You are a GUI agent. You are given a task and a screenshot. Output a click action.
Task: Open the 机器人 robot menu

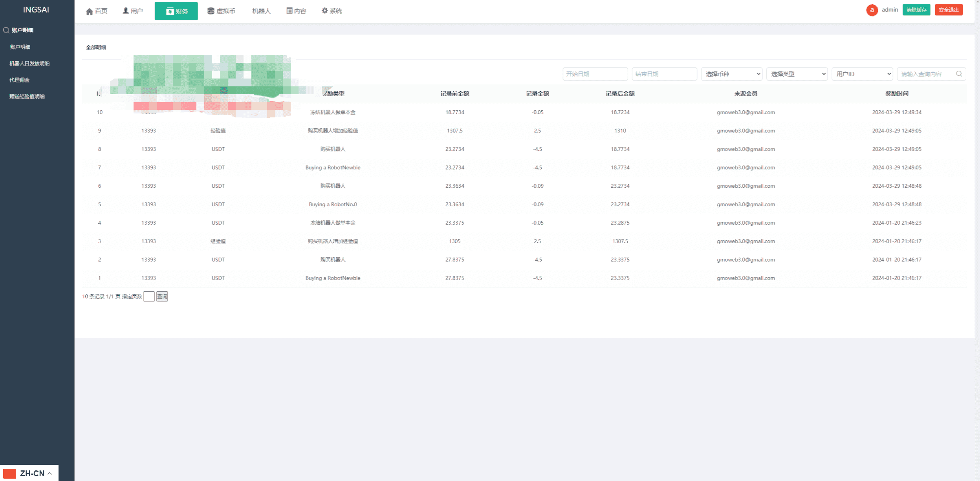pos(261,11)
